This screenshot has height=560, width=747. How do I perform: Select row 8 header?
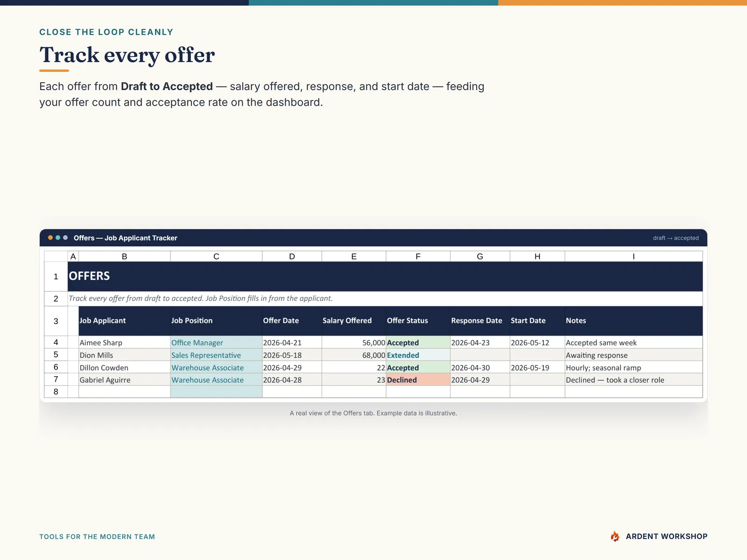56,392
